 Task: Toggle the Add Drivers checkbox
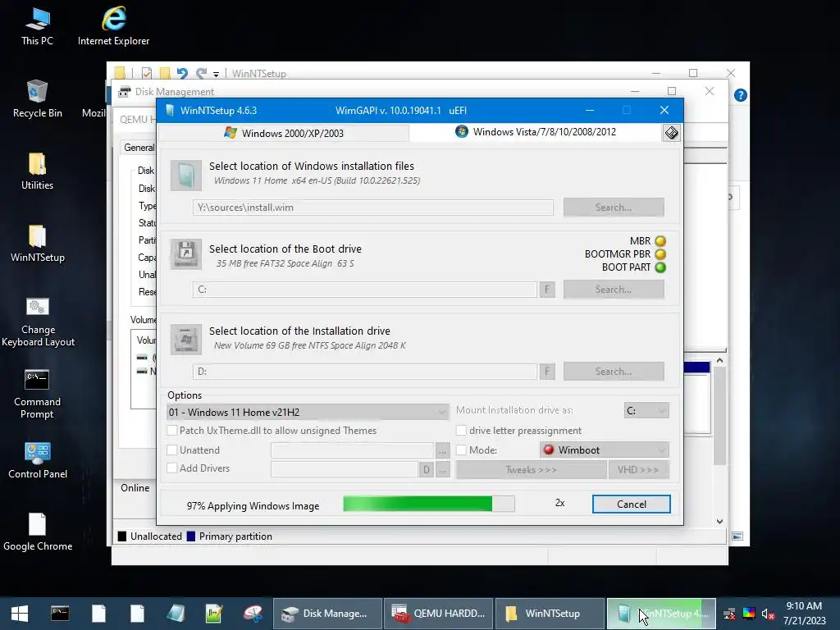172,468
